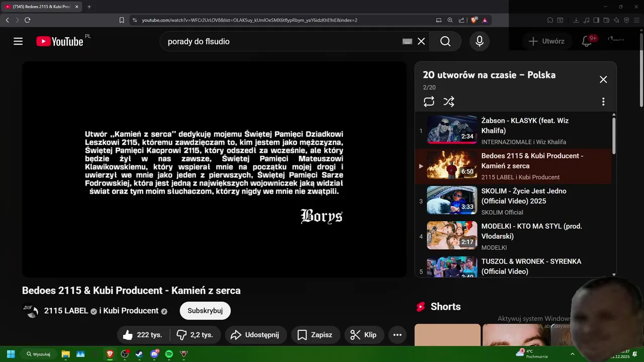Like the video (222 tys.)
This screenshot has width=644, height=362.
(143, 335)
